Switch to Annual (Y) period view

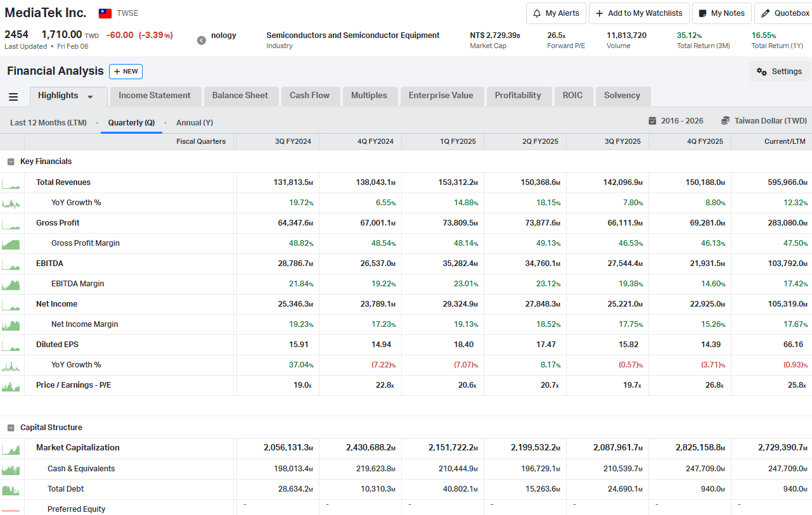(x=195, y=122)
